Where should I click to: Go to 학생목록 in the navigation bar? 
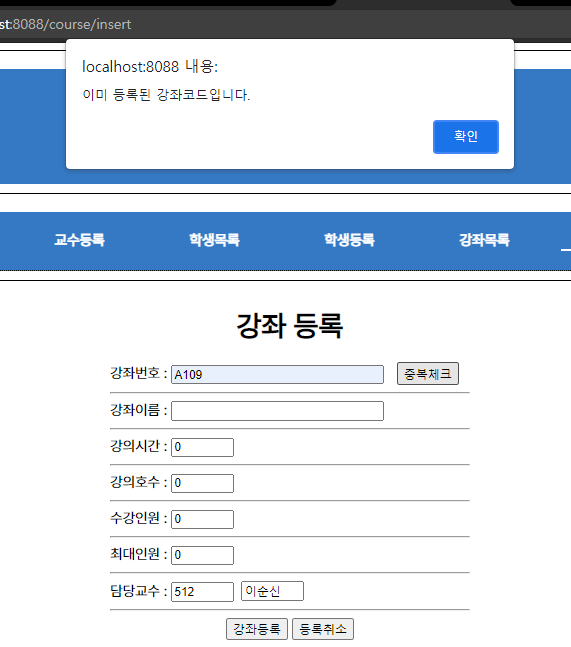[214, 240]
